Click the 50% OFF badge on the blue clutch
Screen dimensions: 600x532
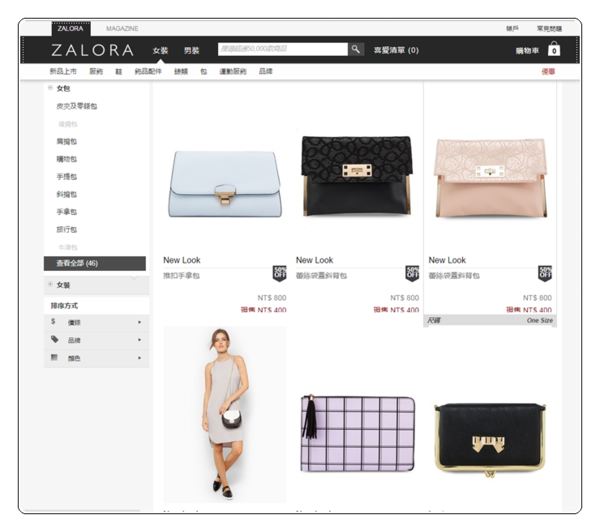(x=279, y=273)
